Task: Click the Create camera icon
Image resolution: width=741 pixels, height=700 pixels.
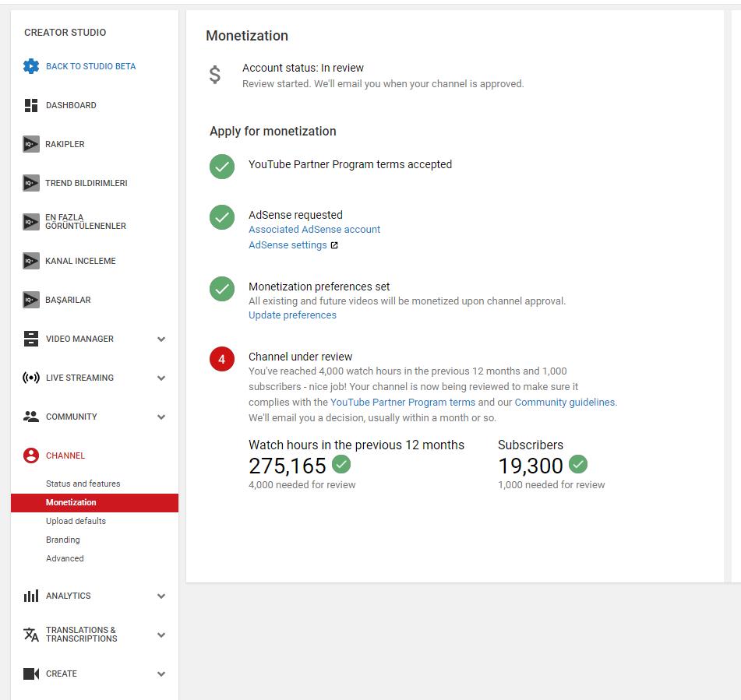Action: tap(31, 674)
